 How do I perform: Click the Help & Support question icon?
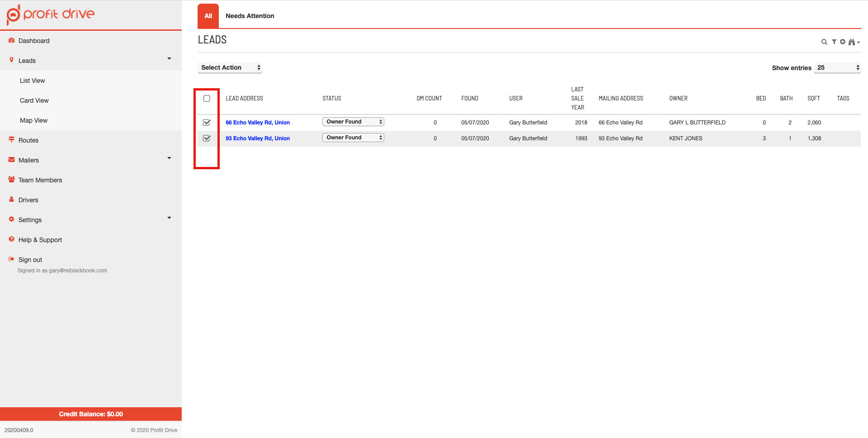click(x=12, y=239)
